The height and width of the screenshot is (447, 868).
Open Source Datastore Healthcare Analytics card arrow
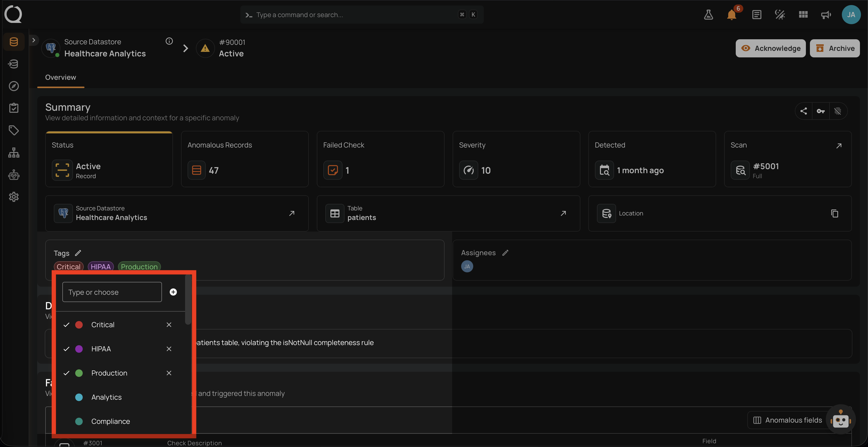point(292,213)
